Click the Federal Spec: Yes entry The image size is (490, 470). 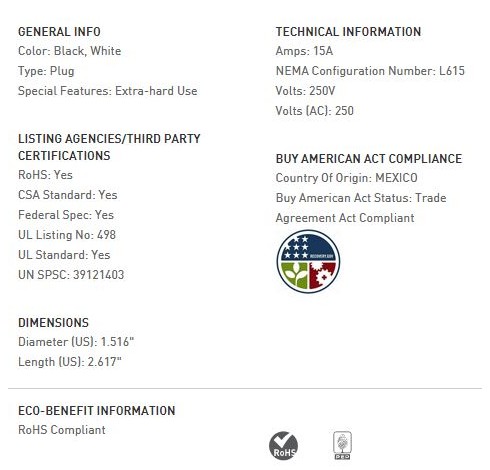click(x=66, y=215)
